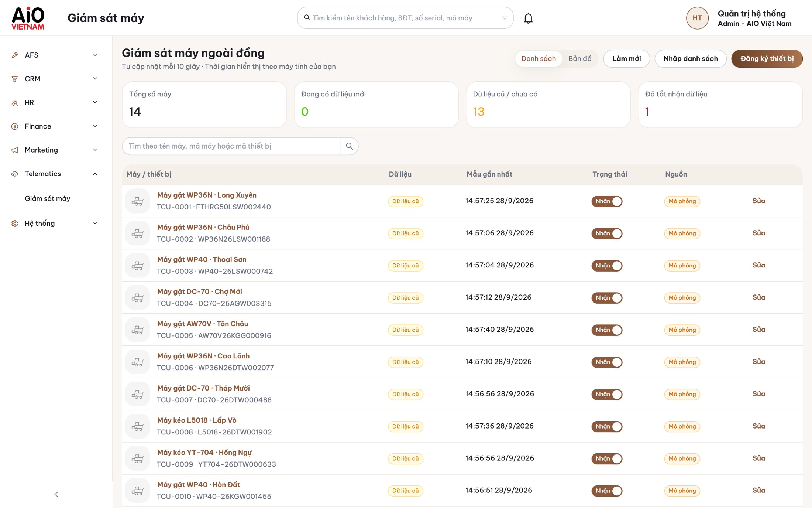
Task: Collapse the sidebar with the left arrow
Action: click(56, 494)
